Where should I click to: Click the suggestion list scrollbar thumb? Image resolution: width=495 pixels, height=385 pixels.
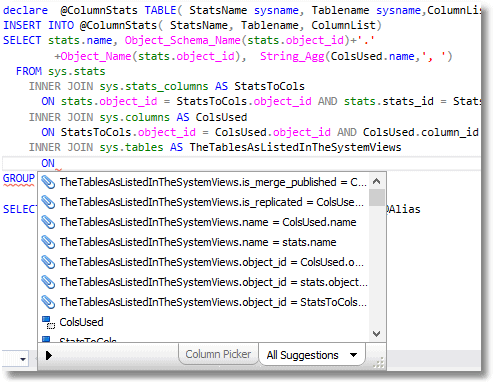pos(377,198)
